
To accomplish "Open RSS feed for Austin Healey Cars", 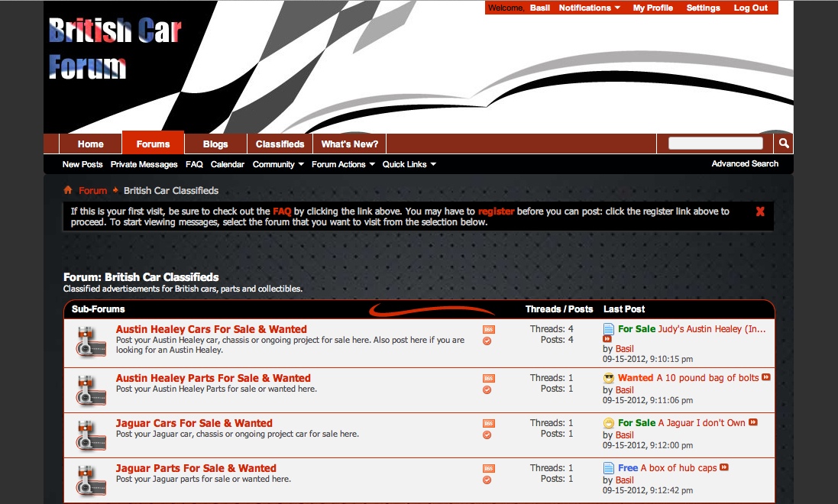I will pos(489,330).
